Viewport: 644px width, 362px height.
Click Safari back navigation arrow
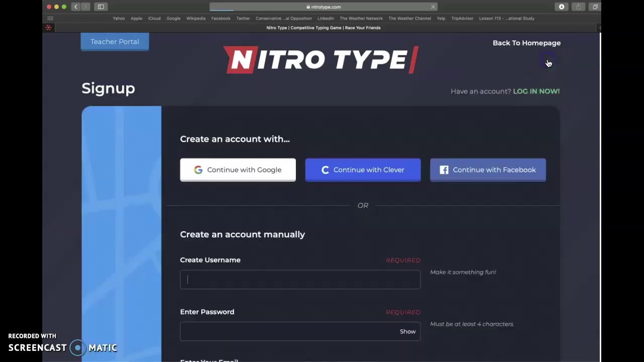point(76,7)
